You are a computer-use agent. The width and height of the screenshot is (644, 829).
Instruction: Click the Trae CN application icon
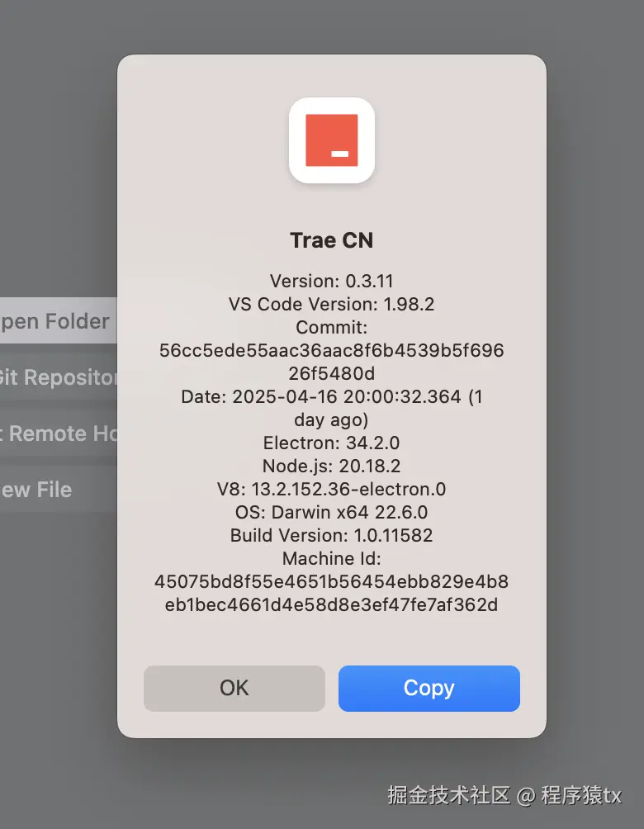coord(332,140)
